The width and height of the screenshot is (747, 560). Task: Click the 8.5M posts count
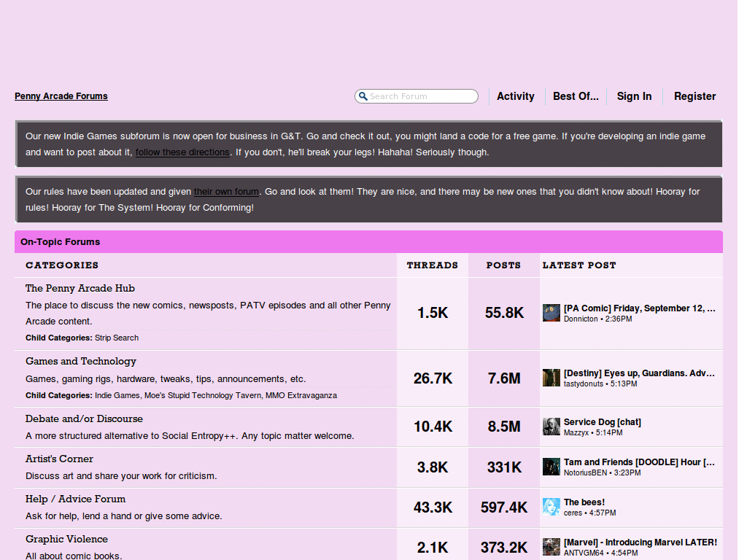click(504, 426)
